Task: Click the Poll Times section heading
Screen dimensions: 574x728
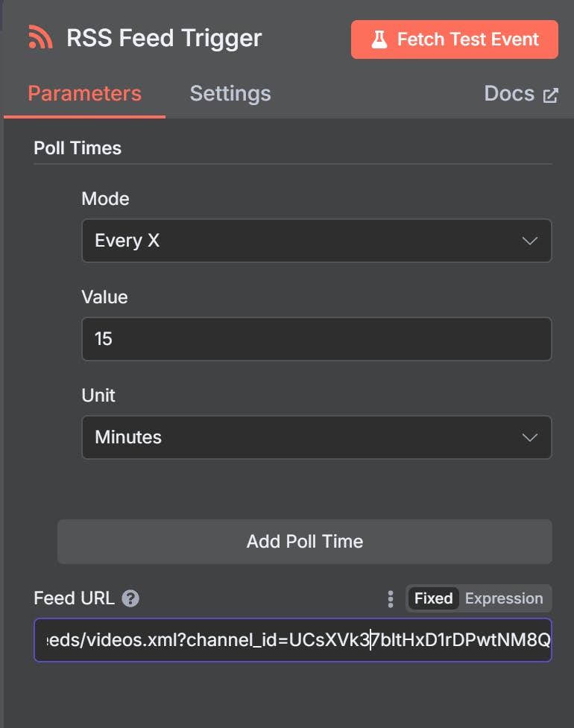Action: pyautogui.click(x=78, y=148)
